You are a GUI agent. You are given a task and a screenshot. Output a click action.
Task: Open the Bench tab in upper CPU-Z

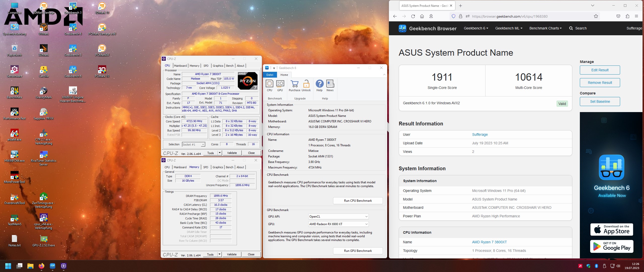point(230,66)
